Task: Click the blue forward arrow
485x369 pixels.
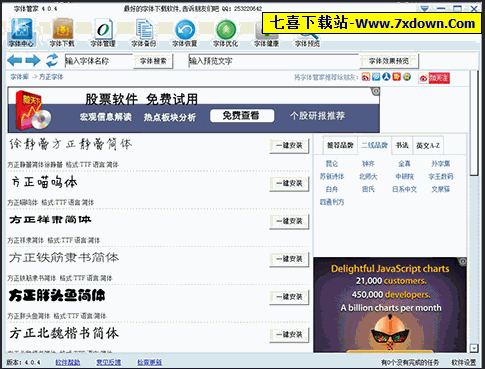Action: [x=33, y=60]
